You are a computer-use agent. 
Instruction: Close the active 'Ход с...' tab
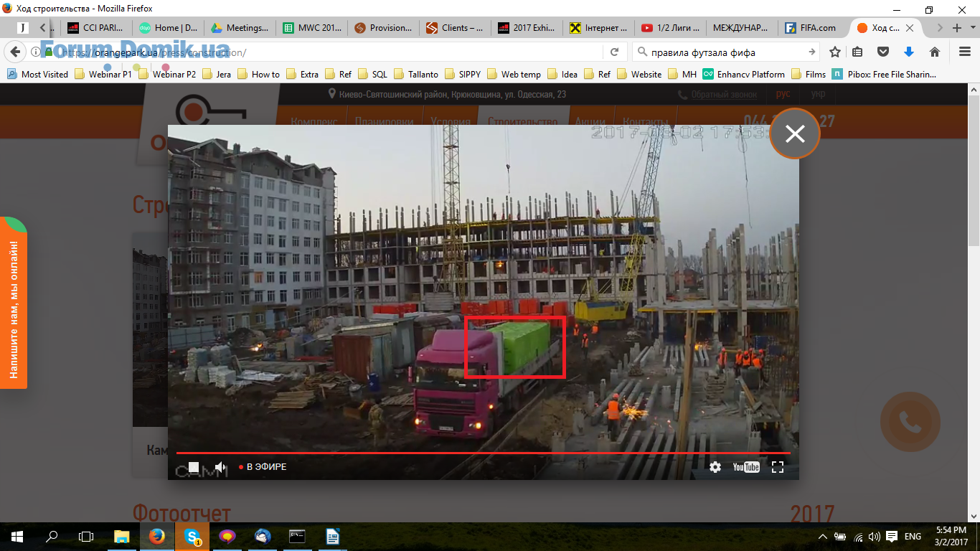(x=910, y=28)
